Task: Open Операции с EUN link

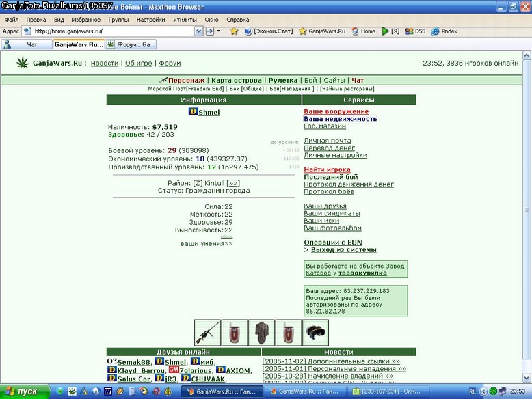Action: click(333, 243)
